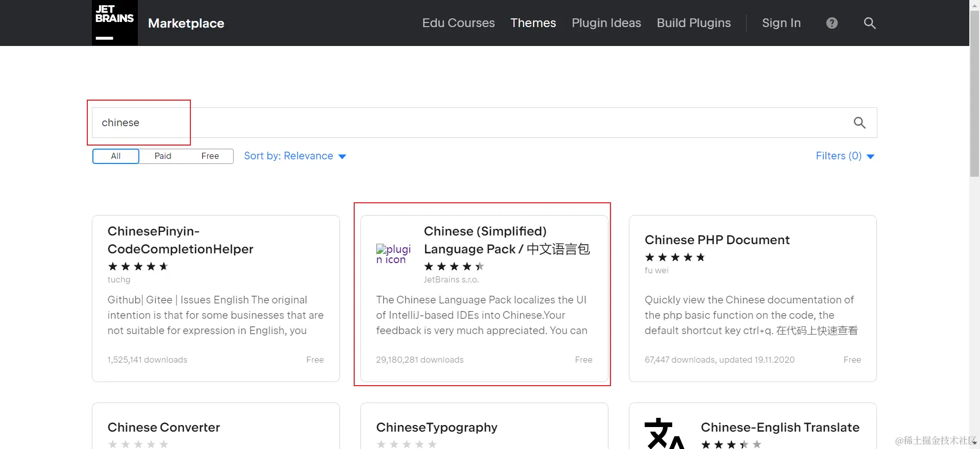The width and height of the screenshot is (980, 449).
Task: Expand the Filters (0) dropdown
Action: 845,156
